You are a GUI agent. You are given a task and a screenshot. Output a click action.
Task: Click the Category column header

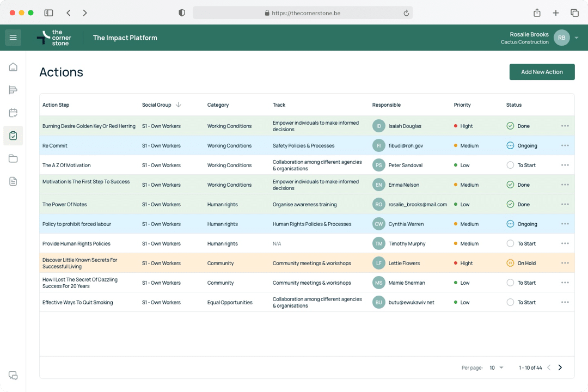[x=218, y=105]
